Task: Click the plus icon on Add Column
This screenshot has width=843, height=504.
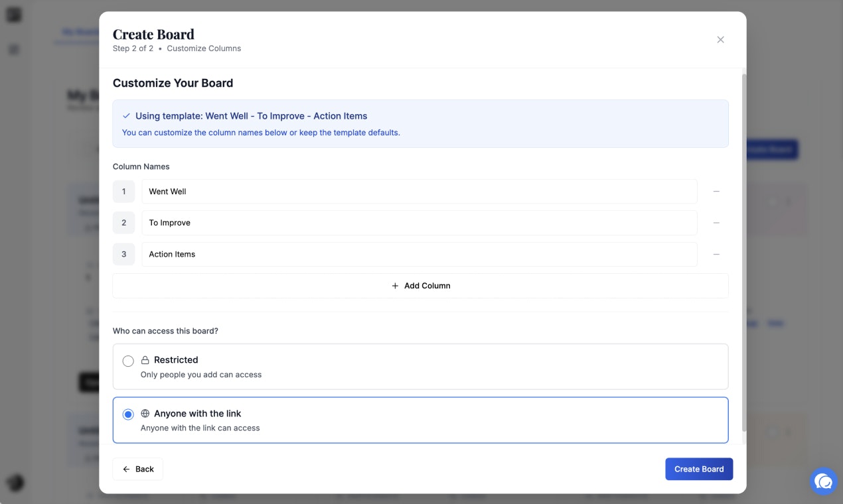Action: pos(396,285)
